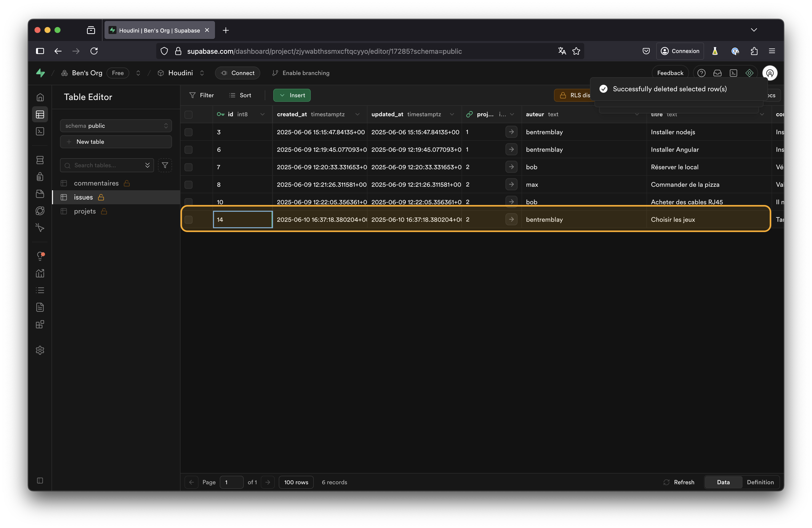Click the Filter button
The width and height of the screenshot is (812, 528).
[202, 95]
